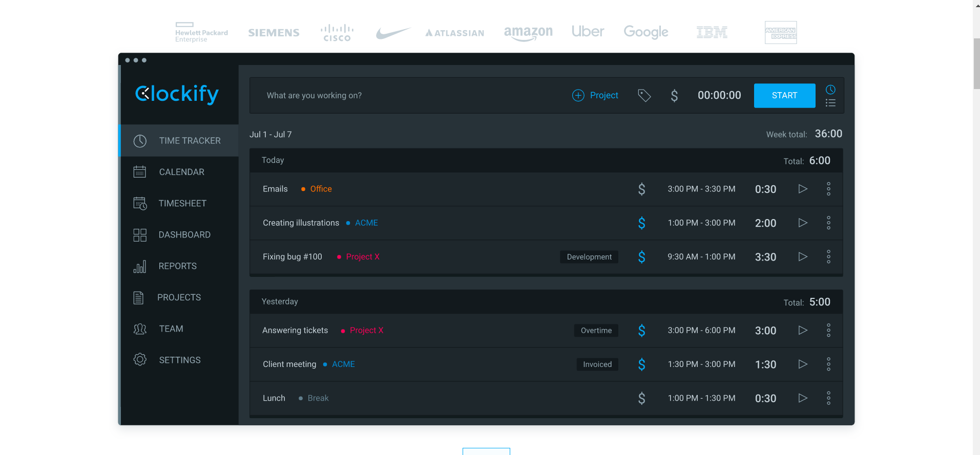Resume timer for Answering tickets entry
This screenshot has width=980, height=455.
803,330
